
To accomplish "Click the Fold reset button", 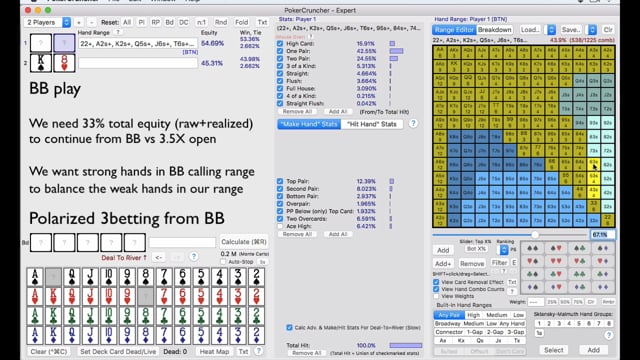I will click(241, 22).
